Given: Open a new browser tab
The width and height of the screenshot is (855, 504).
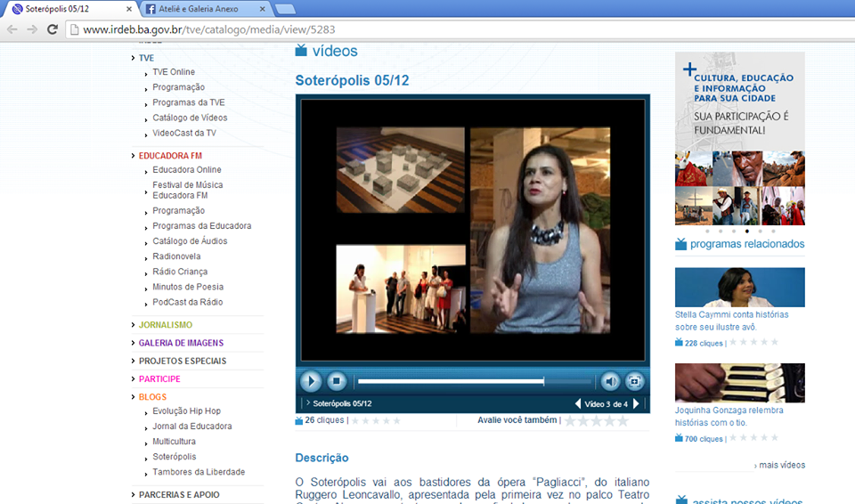Looking at the screenshot, I should 285,9.
